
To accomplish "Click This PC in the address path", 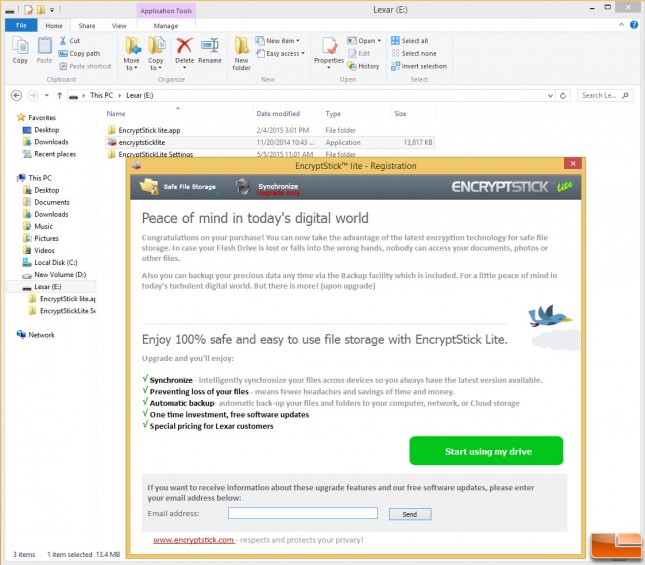I will tap(101, 95).
